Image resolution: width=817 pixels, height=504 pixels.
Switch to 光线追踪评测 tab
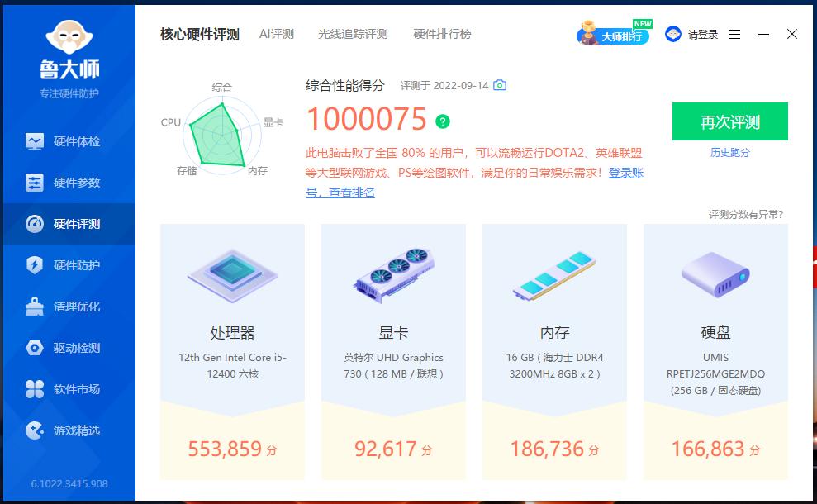click(353, 35)
